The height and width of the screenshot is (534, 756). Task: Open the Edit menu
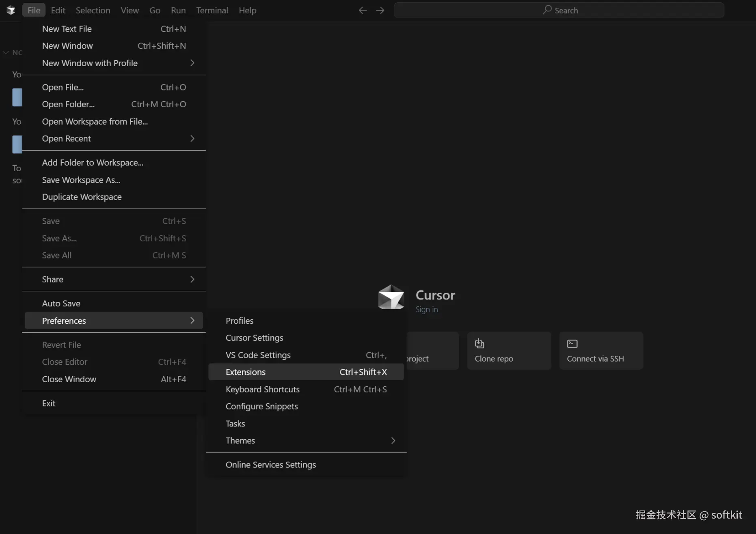click(x=58, y=10)
